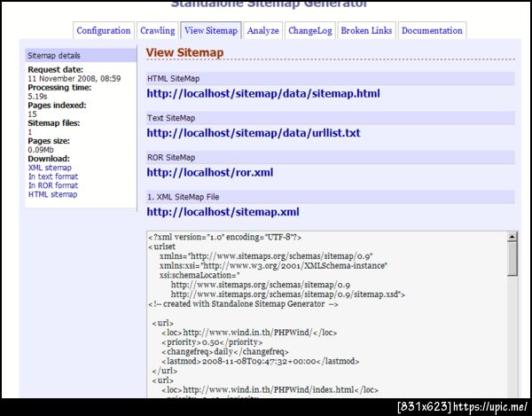Click the '1. XML SiteMap File' label

184,197
